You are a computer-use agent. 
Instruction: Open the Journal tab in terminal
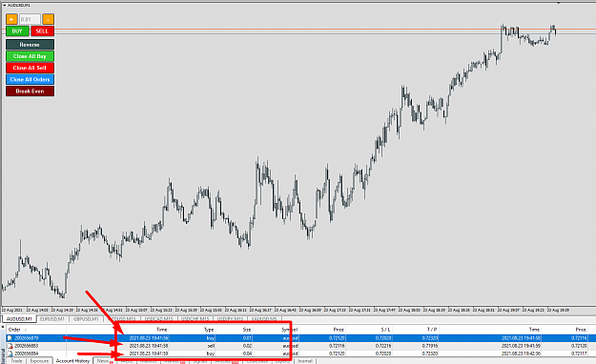[305, 360]
